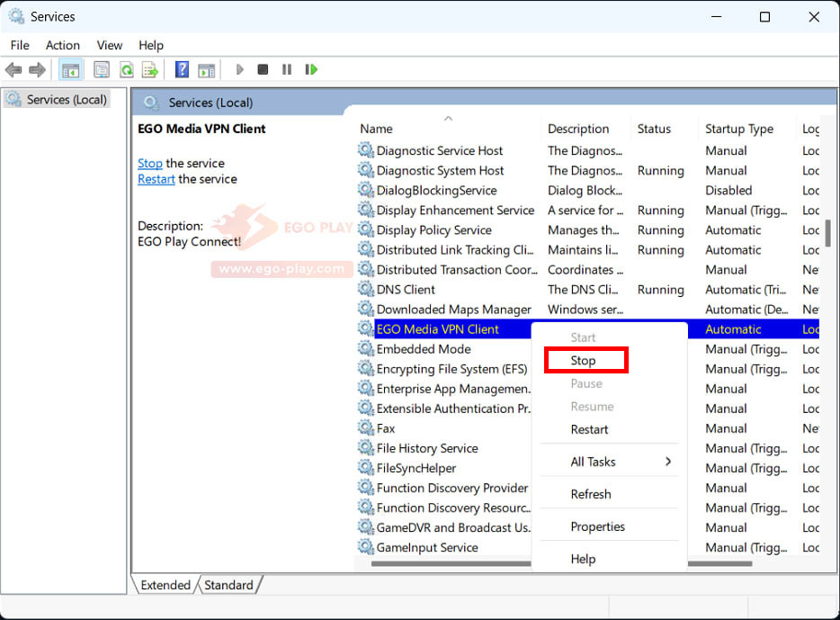The height and width of the screenshot is (620, 840).
Task: Select the Function Discovery Resourc.. service name
Action: click(454, 508)
